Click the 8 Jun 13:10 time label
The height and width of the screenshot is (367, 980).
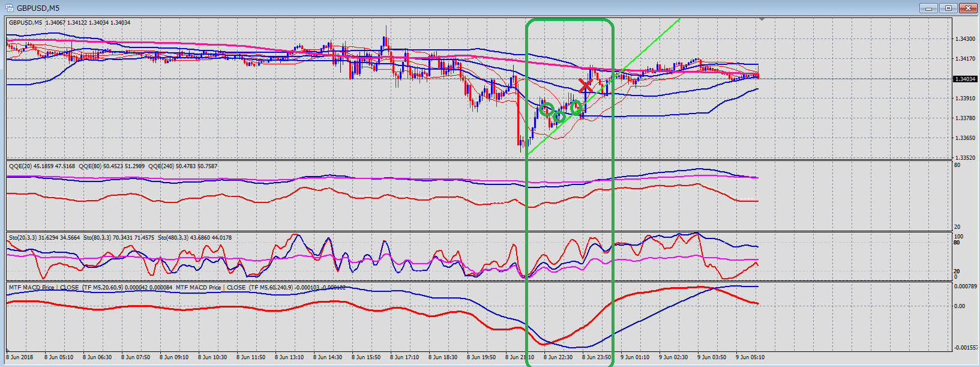289,357
